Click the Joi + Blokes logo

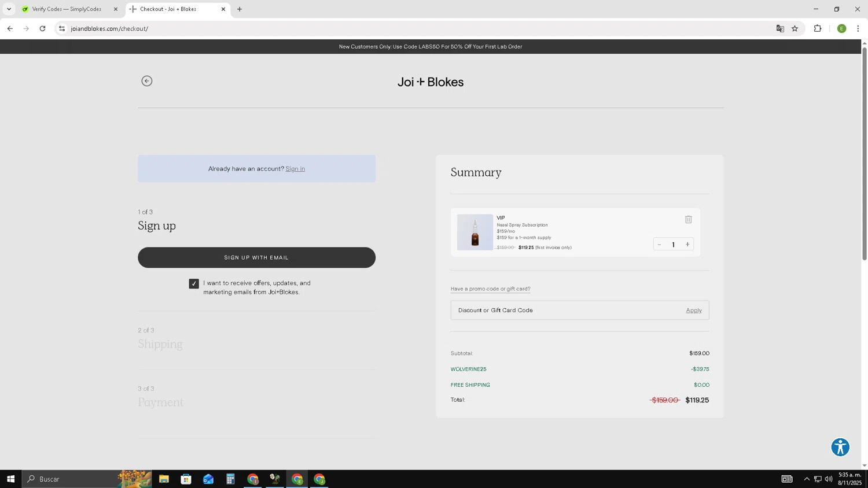[x=431, y=82]
